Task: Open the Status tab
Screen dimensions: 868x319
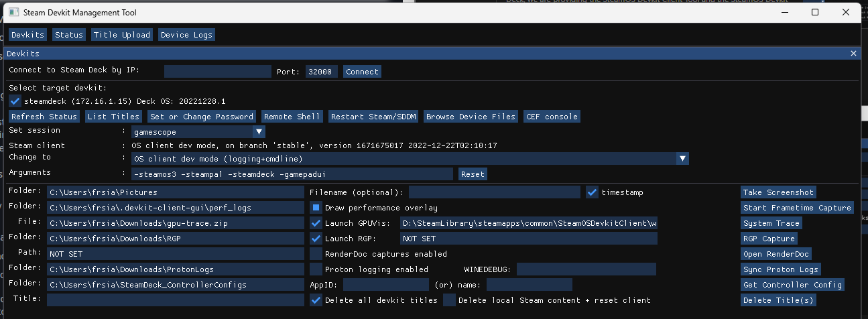Action: click(68, 35)
